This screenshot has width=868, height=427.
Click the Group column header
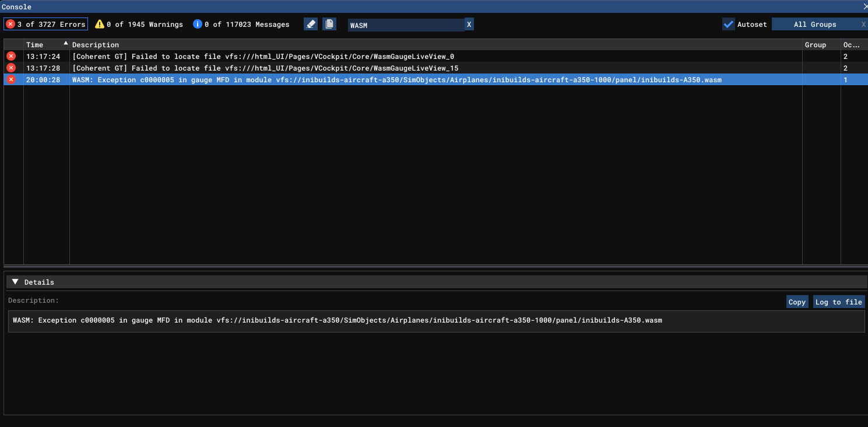(x=815, y=45)
